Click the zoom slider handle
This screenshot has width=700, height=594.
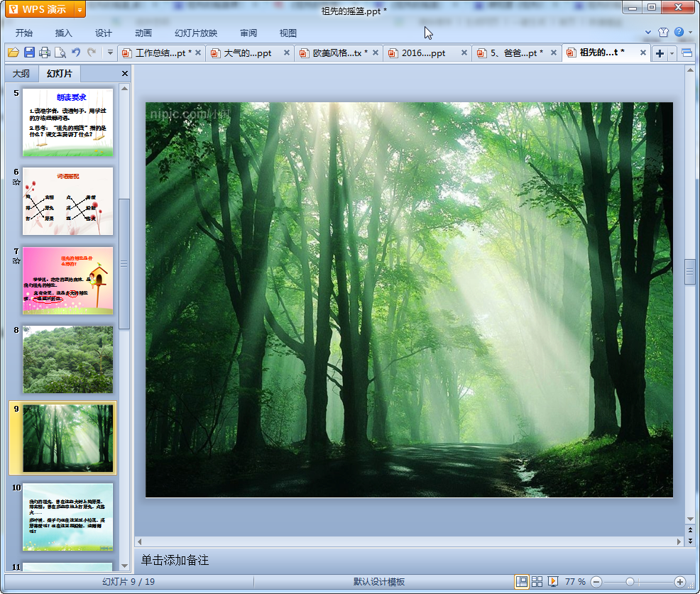630,582
